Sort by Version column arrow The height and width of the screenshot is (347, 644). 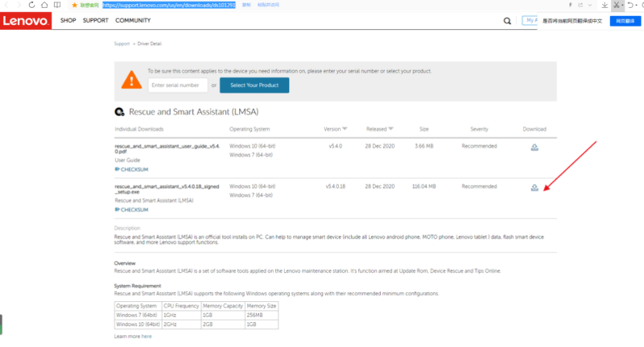pyautogui.click(x=345, y=129)
